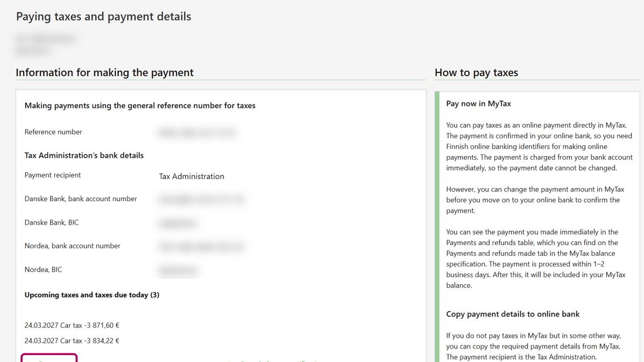
Task: Click the blurred general reference number value
Action: 197,132
